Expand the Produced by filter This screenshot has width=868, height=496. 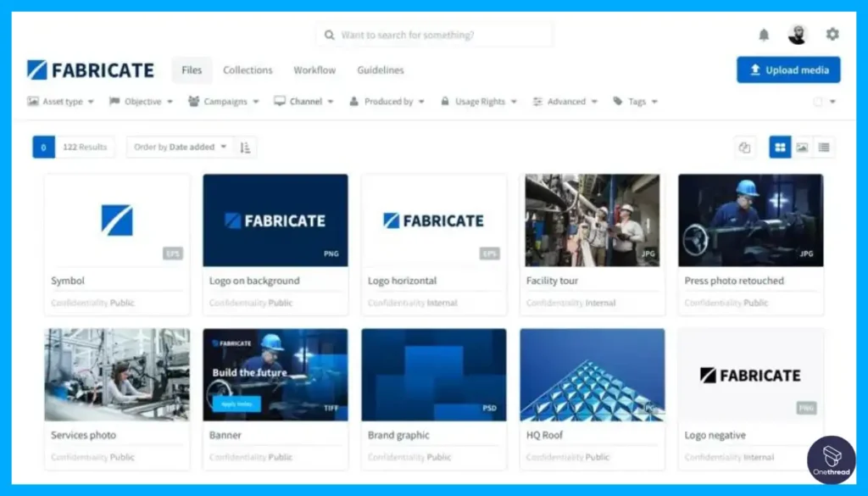[387, 101]
